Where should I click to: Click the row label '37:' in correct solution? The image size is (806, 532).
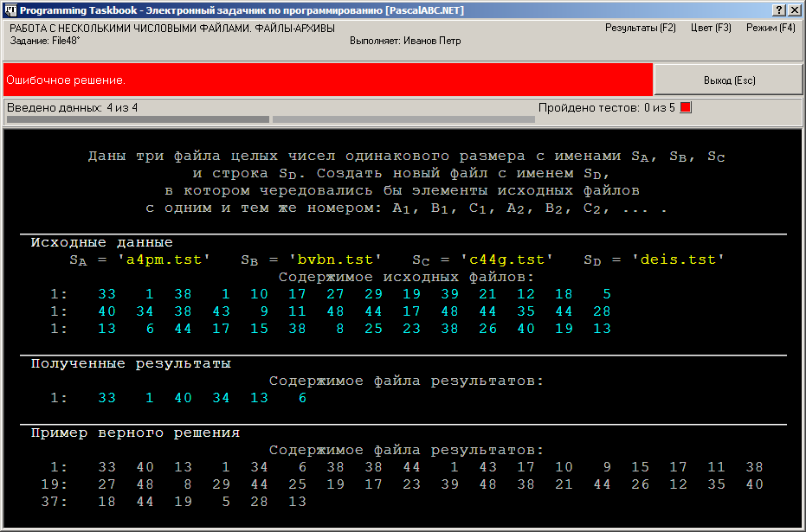pyautogui.click(x=55, y=502)
